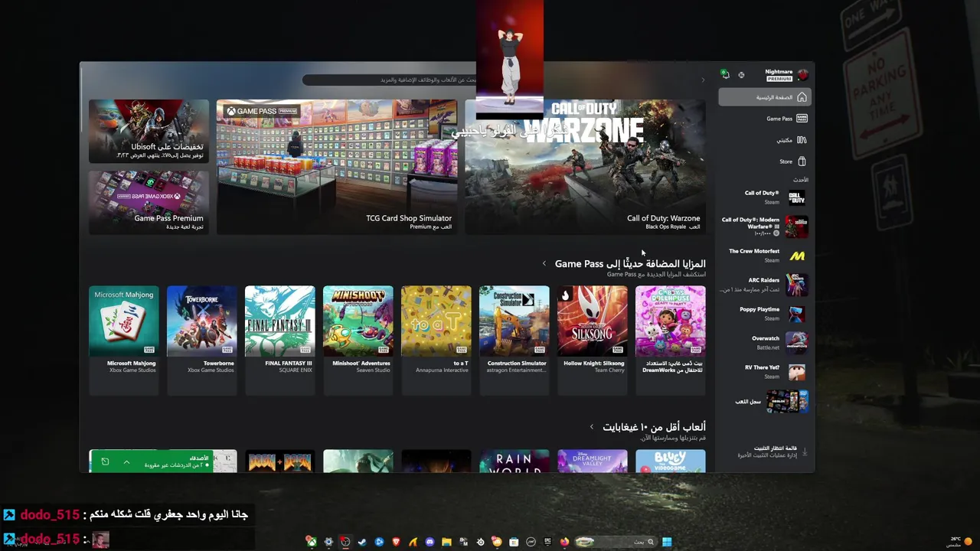The height and width of the screenshot is (551, 980).
Task: Select Call of Duty Steam entry in sidebar
Action: pyautogui.click(x=764, y=197)
